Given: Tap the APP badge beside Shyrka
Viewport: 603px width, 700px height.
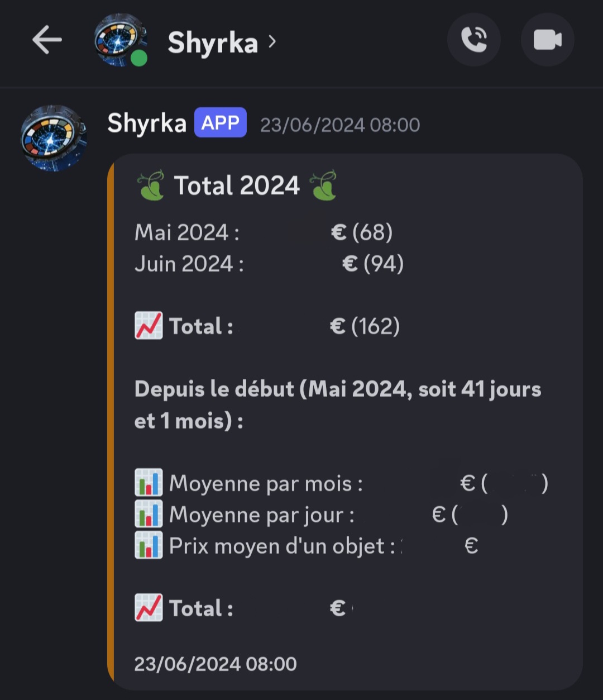Looking at the screenshot, I should coord(221,123).
